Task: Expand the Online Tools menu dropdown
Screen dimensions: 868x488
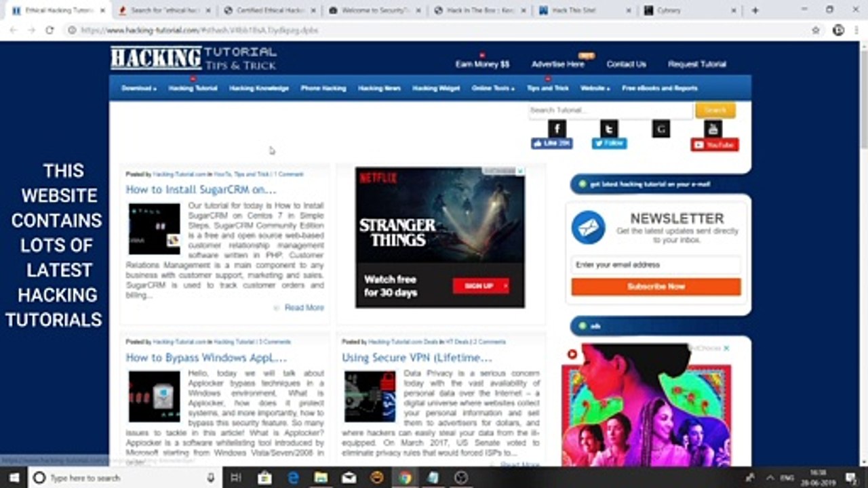Action: pyautogui.click(x=493, y=88)
